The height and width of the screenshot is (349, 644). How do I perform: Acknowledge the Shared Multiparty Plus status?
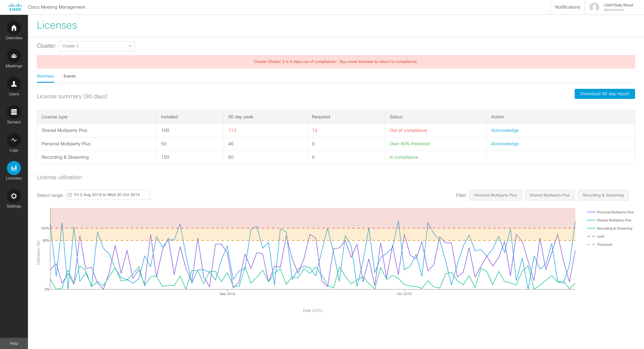point(505,130)
